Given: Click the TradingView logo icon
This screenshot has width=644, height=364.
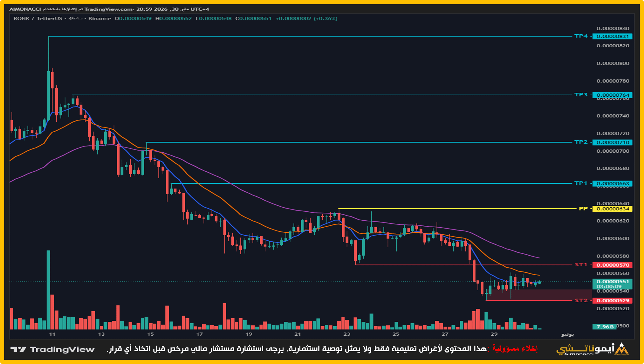Looking at the screenshot, I should tap(18, 349).
